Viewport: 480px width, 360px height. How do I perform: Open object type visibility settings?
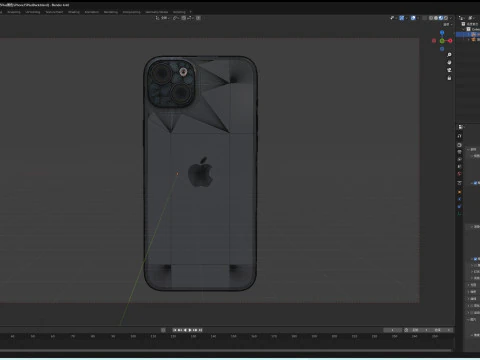[393, 18]
